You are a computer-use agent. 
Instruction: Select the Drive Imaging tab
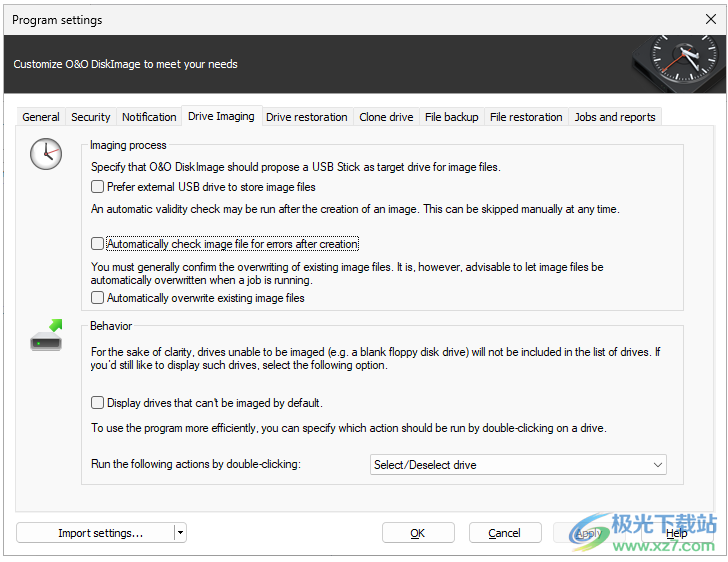coord(221,116)
